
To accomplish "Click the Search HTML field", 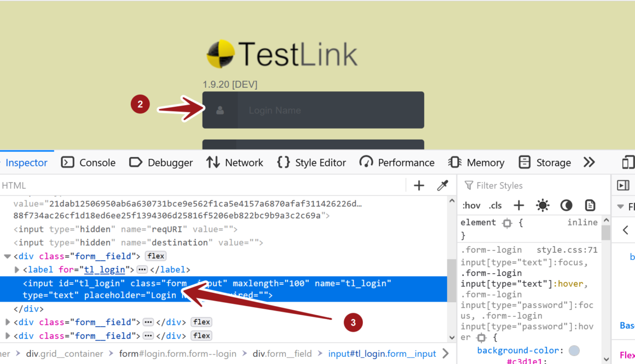I will pos(203,186).
